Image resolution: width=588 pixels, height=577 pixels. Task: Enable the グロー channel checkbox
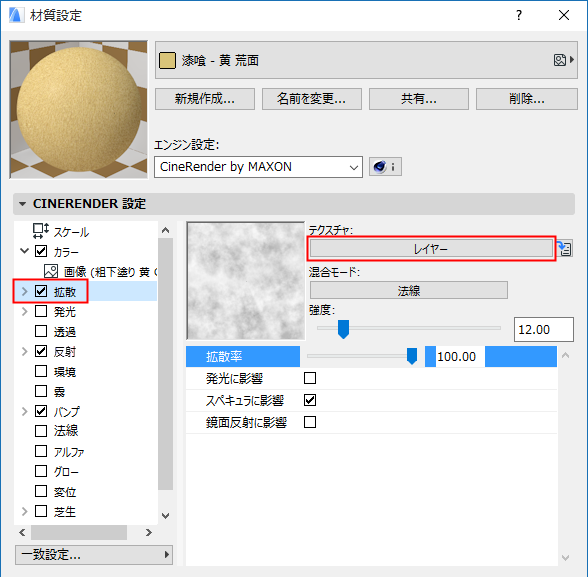click(41, 471)
